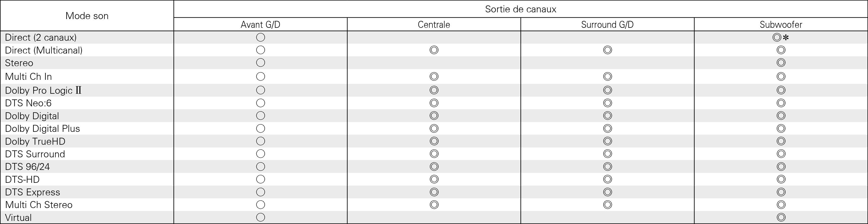Click the Dolby Digital Plus row label

(43, 129)
